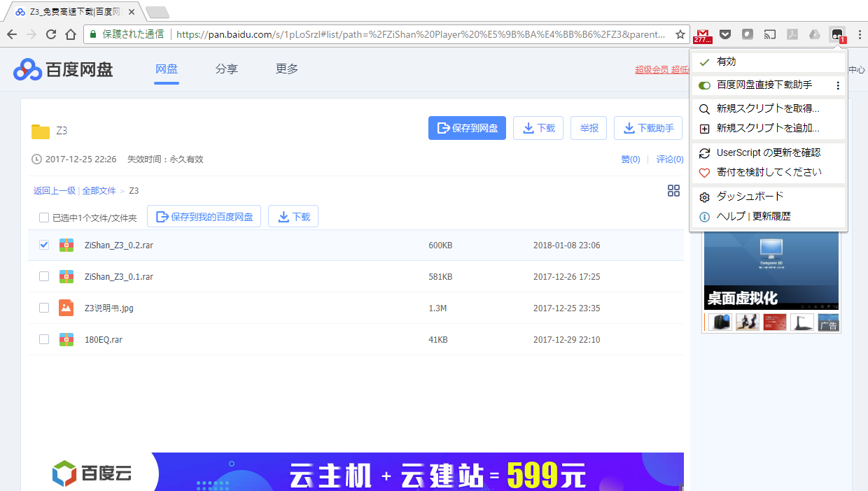The width and height of the screenshot is (868, 491).
Task: Toggle the 有効 enabled checkmark entry
Action: tap(768, 62)
